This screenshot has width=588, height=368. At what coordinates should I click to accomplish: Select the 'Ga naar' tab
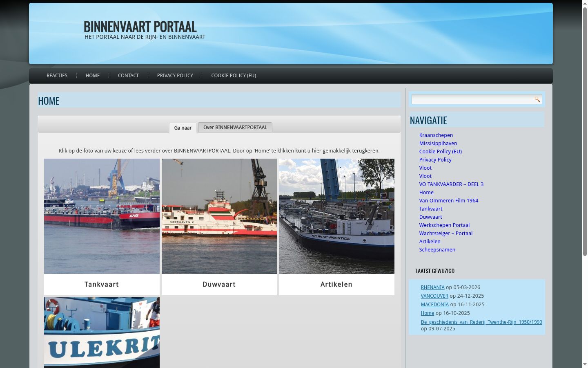click(x=183, y=128)
